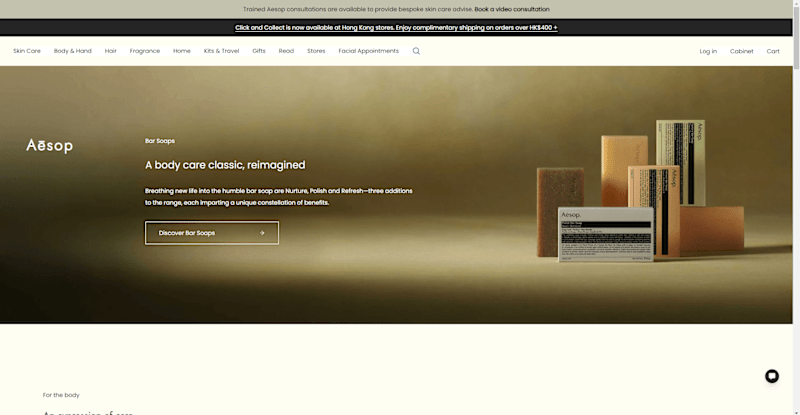Image resolution: width=800 pixels, height=415 pixels.
Task: Click the 'A body care classic, reimagined' heading
Action: pyautogui.click(x=225, y=165)
